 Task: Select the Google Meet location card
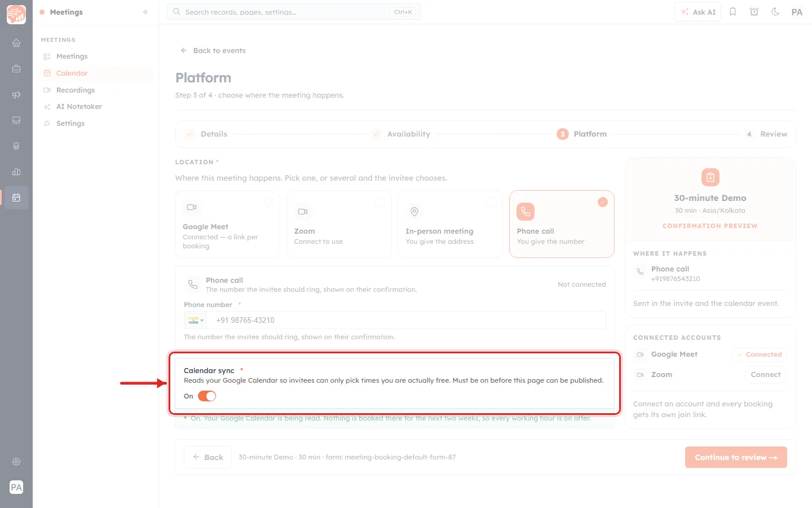pos(227,224)
